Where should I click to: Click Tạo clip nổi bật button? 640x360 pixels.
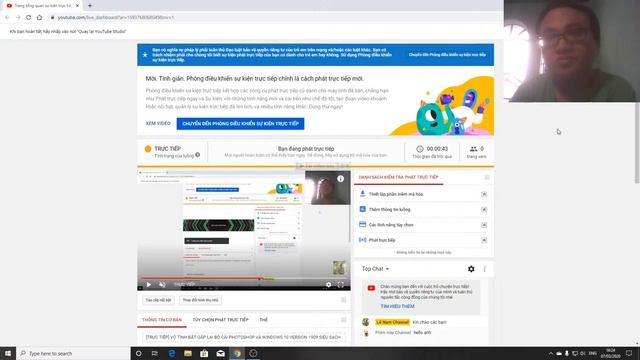click(158, 300)
